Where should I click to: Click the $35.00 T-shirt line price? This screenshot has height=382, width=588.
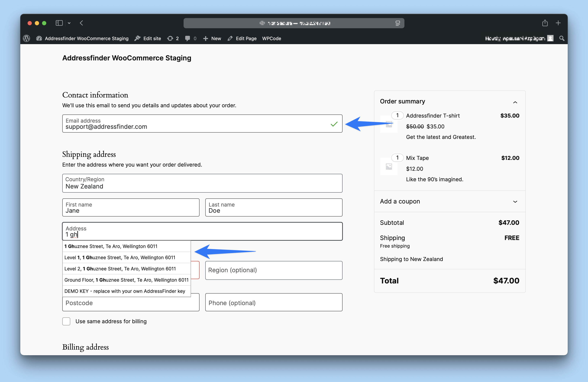(x=510, y=116)
